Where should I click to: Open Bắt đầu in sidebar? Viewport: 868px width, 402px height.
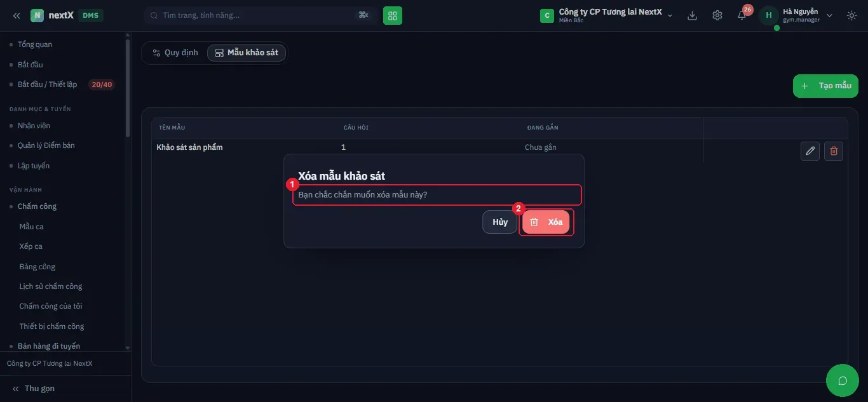click(x=31, y=65)
